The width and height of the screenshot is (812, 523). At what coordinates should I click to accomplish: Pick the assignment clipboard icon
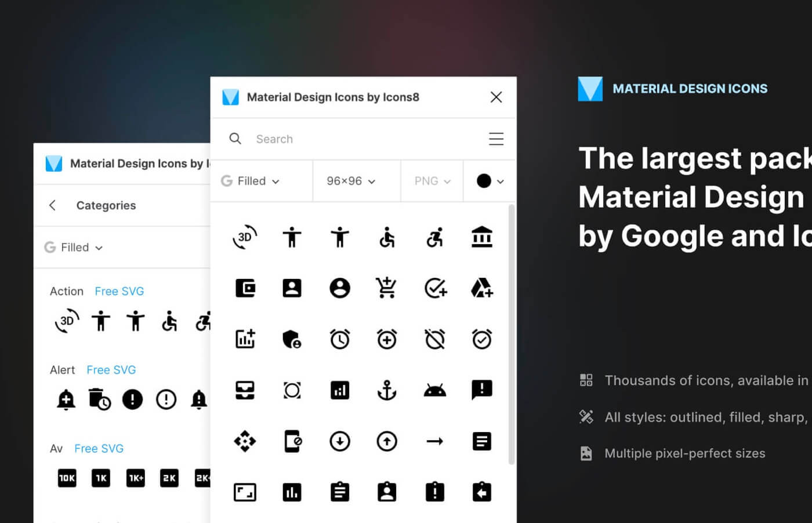(340, 492)
